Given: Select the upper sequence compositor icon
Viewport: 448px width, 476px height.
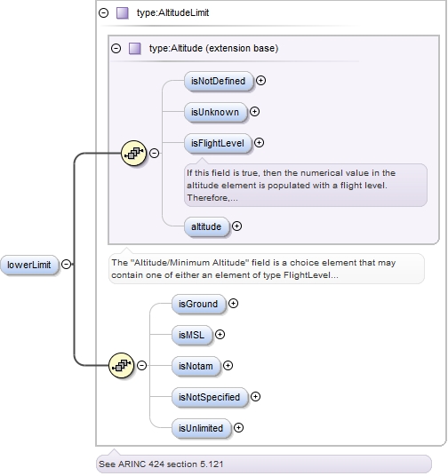Looking at the screenshot, I should click(x=133, y=153).
